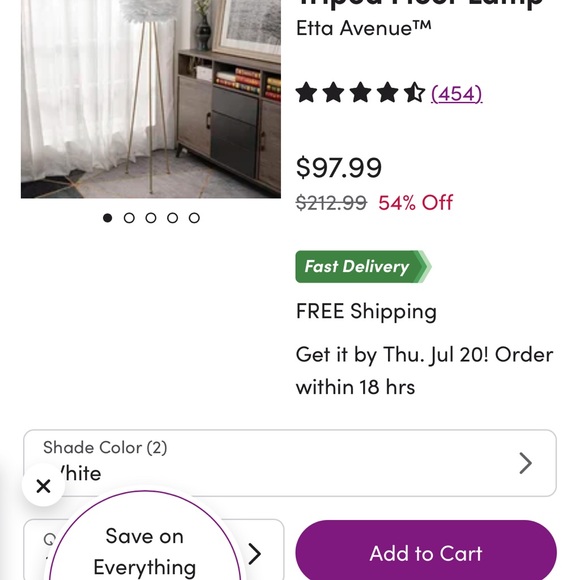Tap the 54% Off discount label
Screen dimensions: 580x580
click(x=415, y=202)
